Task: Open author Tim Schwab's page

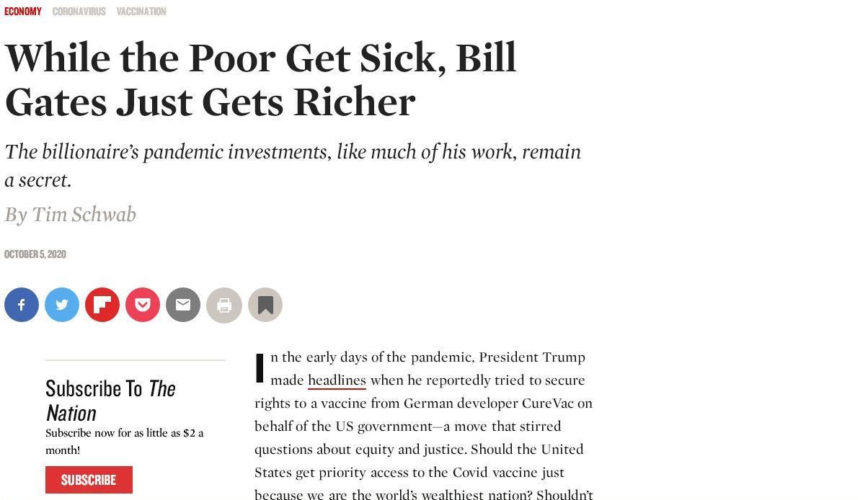Action: click(84, 215)
